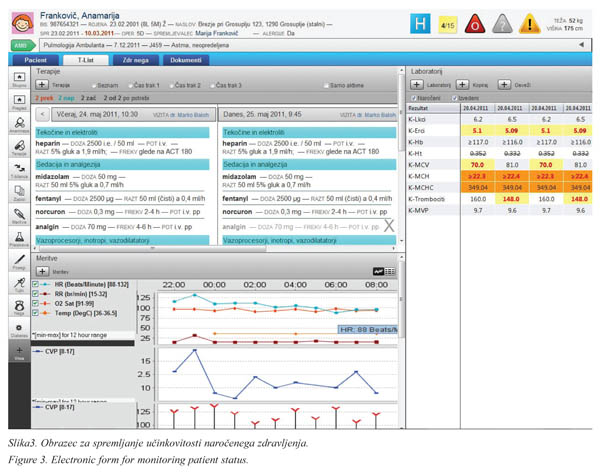Screen dimensions: 600x472
Task: Click the gray question mark triangle icon
Action: pos(502,24)
